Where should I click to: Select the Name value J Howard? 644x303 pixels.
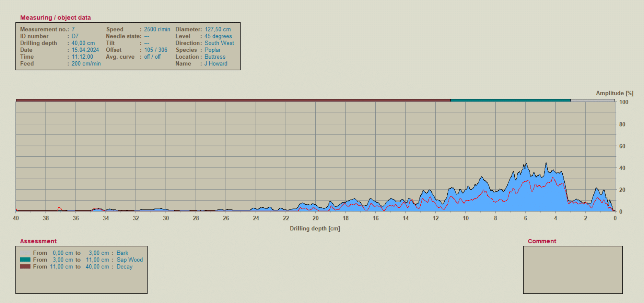(x=216, y=64)
